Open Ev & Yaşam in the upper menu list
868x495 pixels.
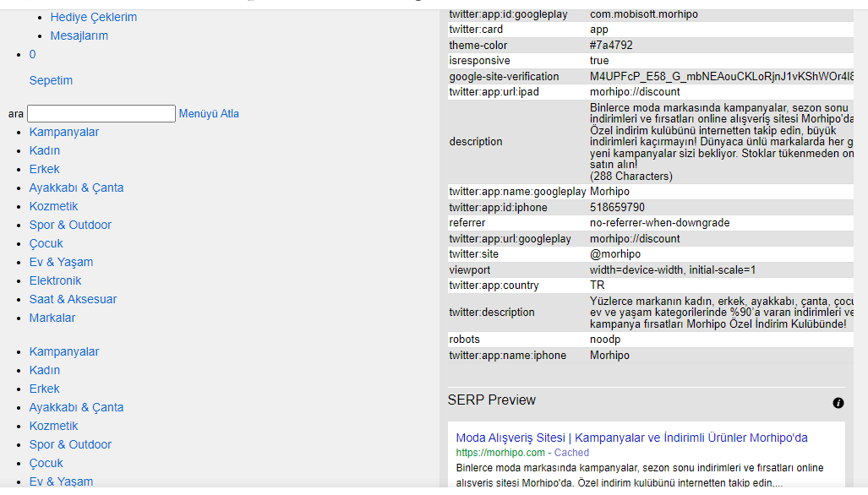click(x=61, y=262)
